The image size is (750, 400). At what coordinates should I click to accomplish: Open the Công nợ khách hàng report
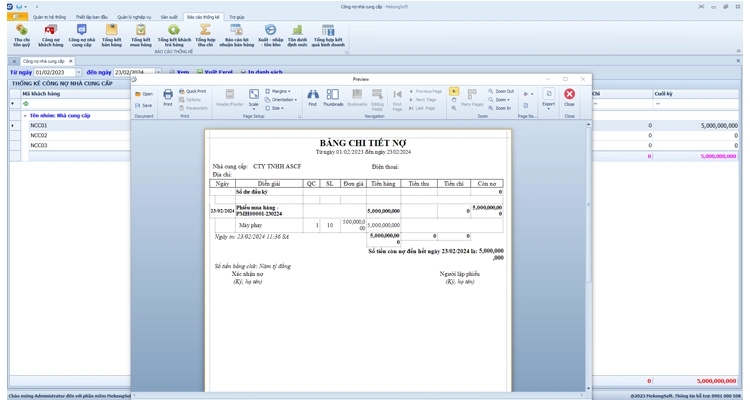[x=51, y=35]
